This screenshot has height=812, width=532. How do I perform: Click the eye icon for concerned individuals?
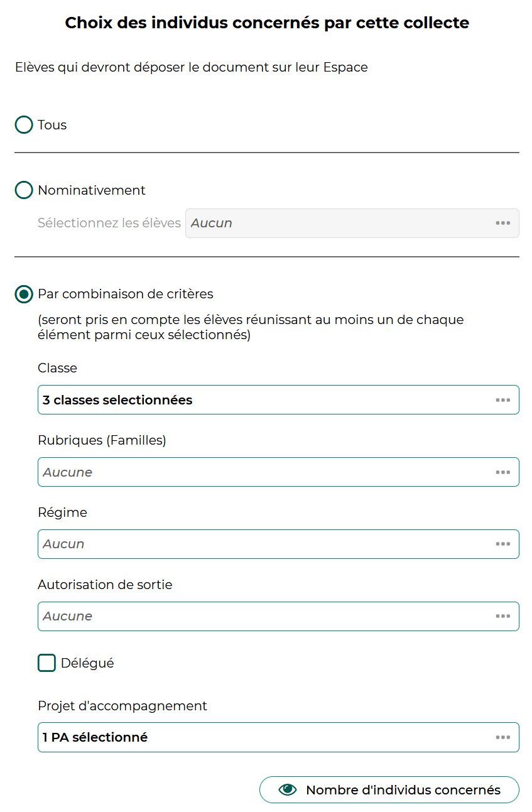(x=287, y=790)
